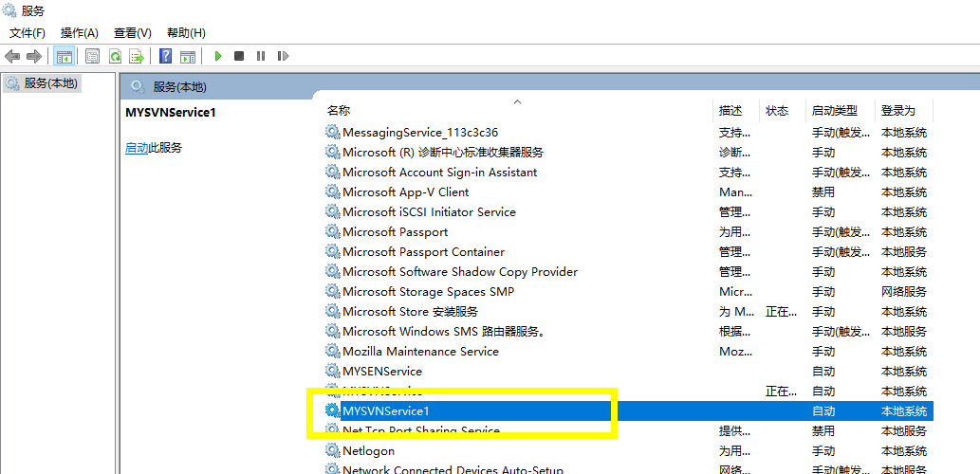Click 正在... status of Microsoft Store 安装服务
The width and height of the screenshot is (980, 474).
click(x=782, y=312)
